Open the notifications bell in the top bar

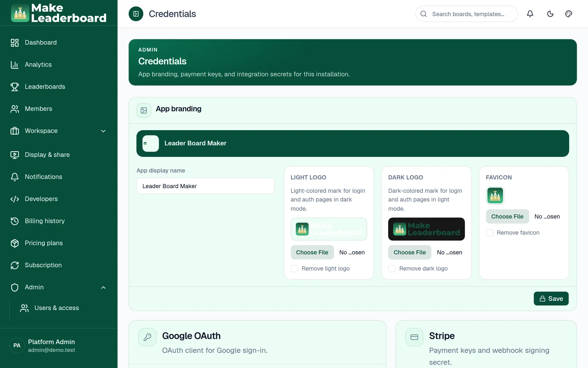[x=530, y=14]
